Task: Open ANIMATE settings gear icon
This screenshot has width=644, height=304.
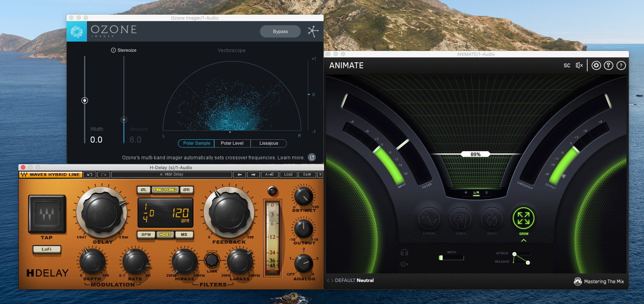Action: pos(596,65)
